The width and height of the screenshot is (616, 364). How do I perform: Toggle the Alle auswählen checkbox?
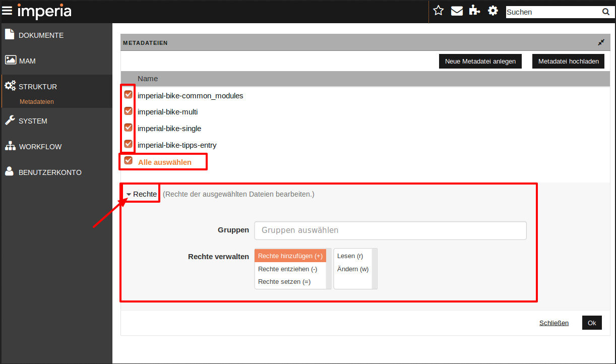coord(129,160)
